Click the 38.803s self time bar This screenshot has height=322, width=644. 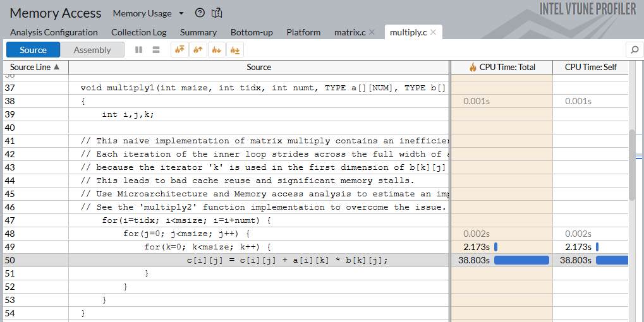pos(612,260)
